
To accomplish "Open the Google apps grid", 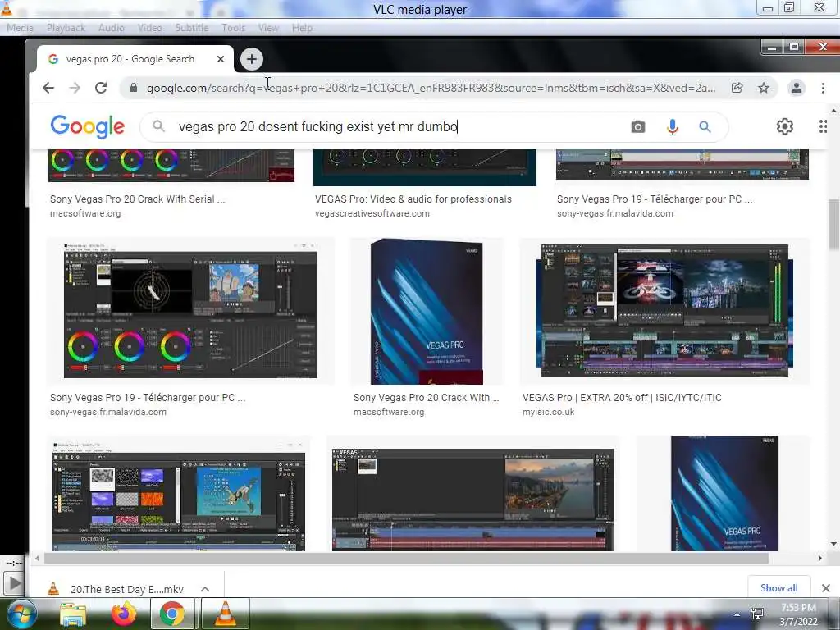I will click(823, 126).
